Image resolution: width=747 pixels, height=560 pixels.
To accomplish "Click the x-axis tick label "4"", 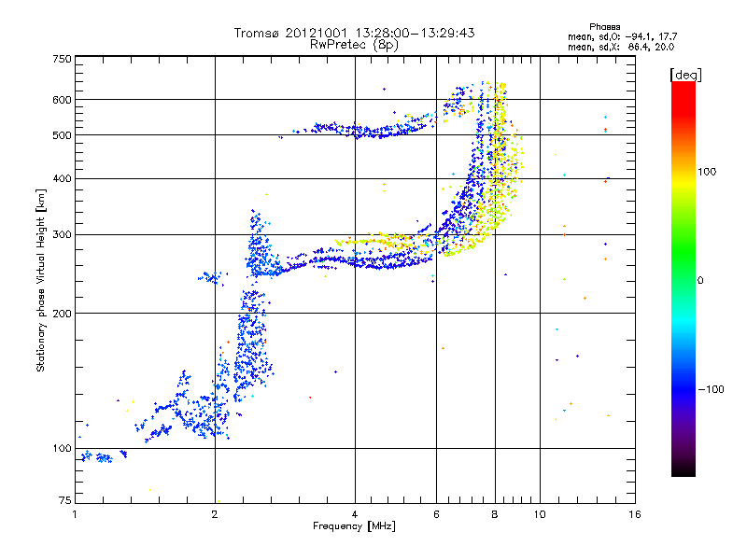I will click(x=355, y=514).
